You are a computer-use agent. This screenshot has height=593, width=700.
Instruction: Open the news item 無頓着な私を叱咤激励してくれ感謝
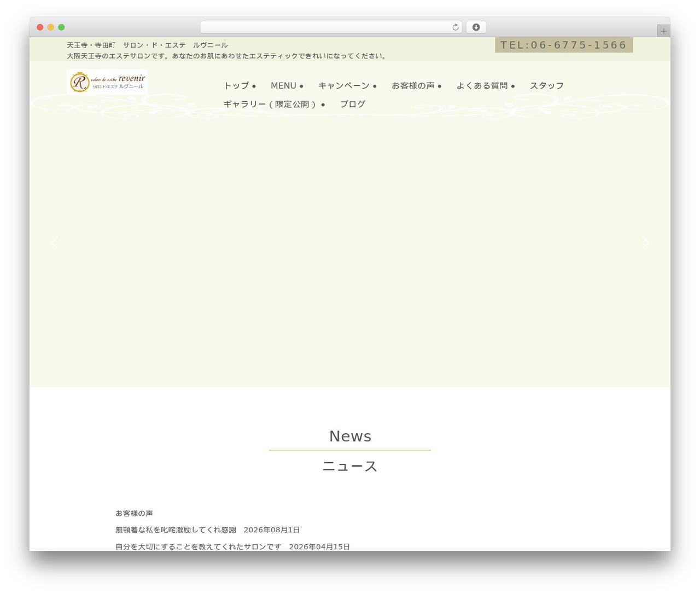176,530
